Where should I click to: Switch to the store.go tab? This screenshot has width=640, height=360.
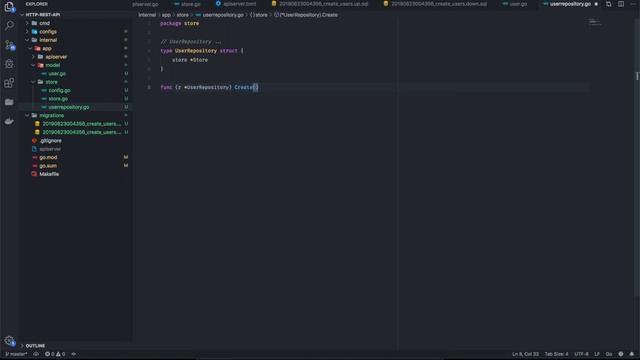[188, 4]
